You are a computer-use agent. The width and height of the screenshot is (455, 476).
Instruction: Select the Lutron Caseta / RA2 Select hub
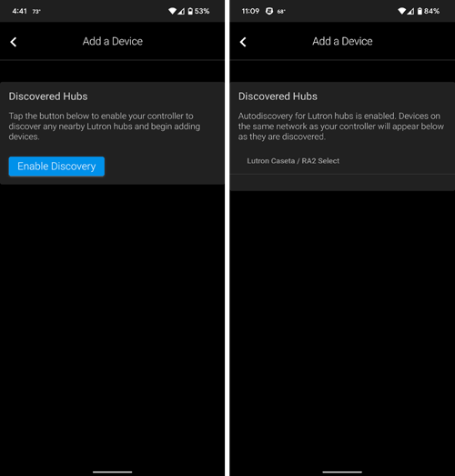342,161
